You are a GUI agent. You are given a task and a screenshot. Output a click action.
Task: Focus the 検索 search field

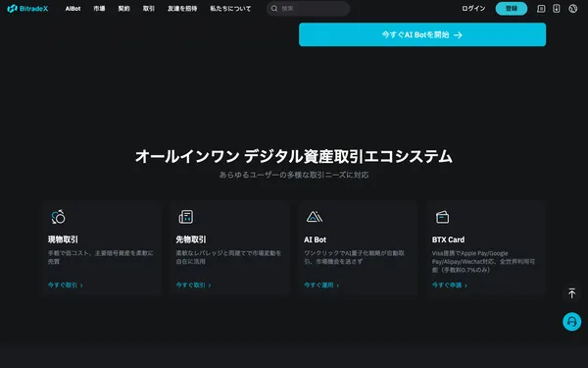point(309,8)
